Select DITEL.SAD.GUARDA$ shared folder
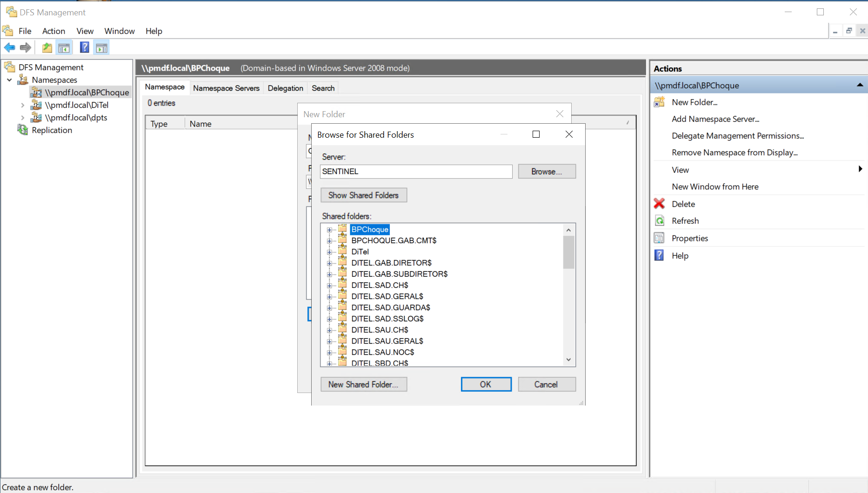 click(x=390, y=307)
